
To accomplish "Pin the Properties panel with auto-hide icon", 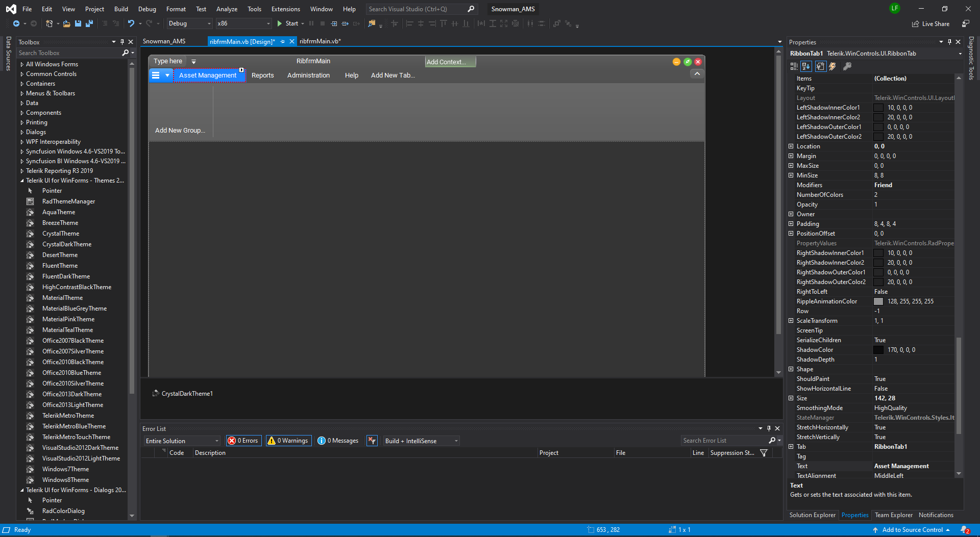I will coord(949,42).
